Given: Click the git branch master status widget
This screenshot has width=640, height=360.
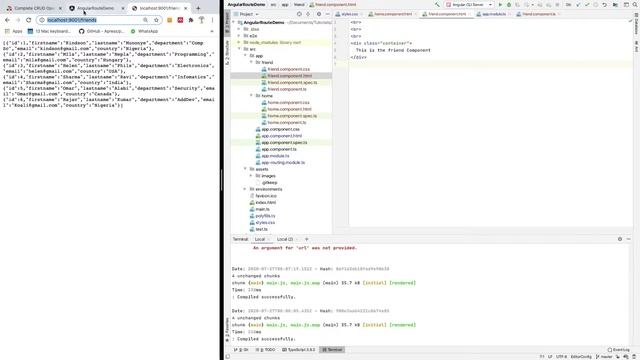Looking at the screenshot, I should tap(604, 357).
